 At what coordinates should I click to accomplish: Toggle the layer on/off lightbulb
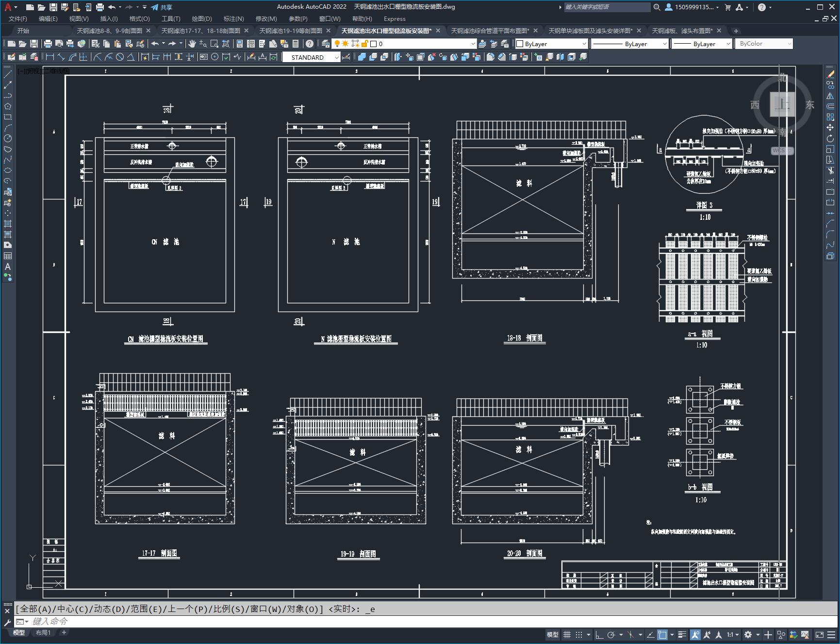(337, 44)
